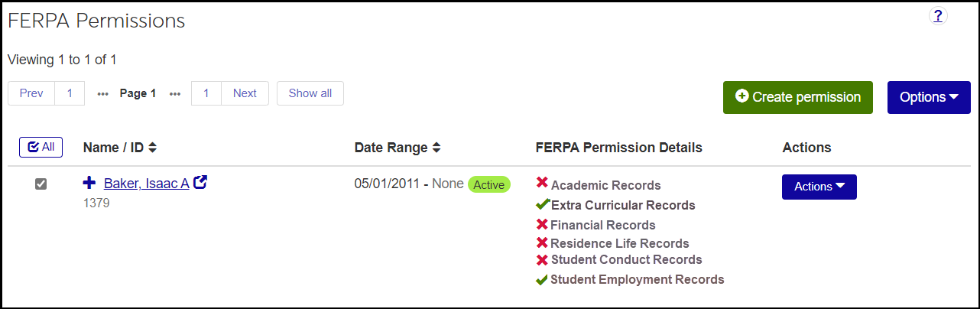This screenshot has height=309, width=980.
Task: Open external link icon next to Baker, Isaac A
Action: coord(200,183)
